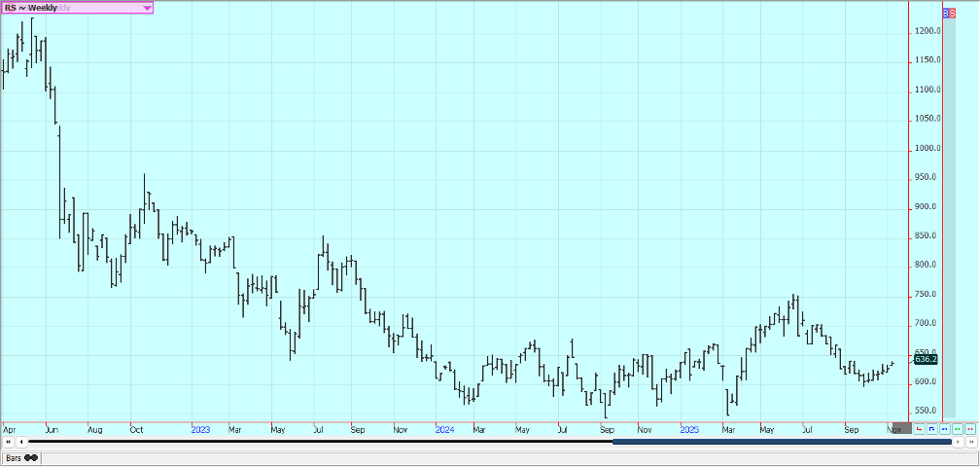Click rightmost icon in bottom-right button row
This screenshot has width=980, height=467.
click(x=969, y=428)
